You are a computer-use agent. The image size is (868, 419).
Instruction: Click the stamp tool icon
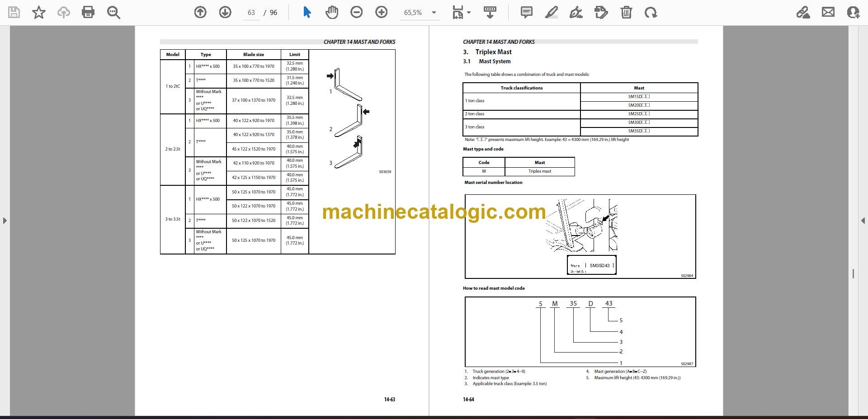[601, 12]
